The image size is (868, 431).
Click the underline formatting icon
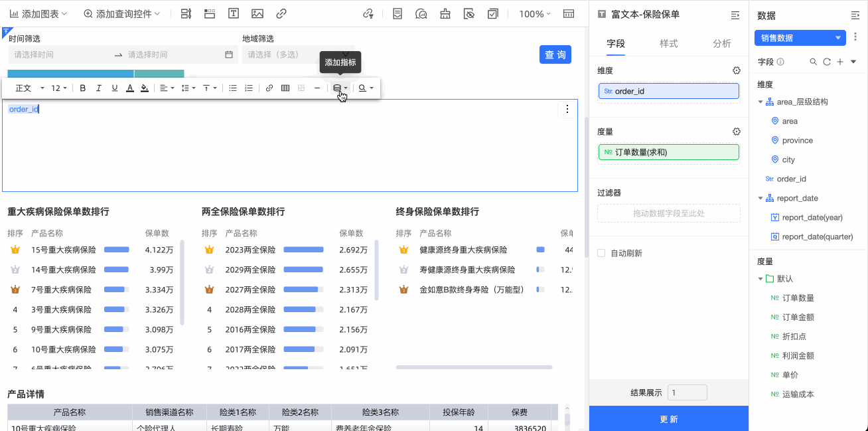pos(115,88)
